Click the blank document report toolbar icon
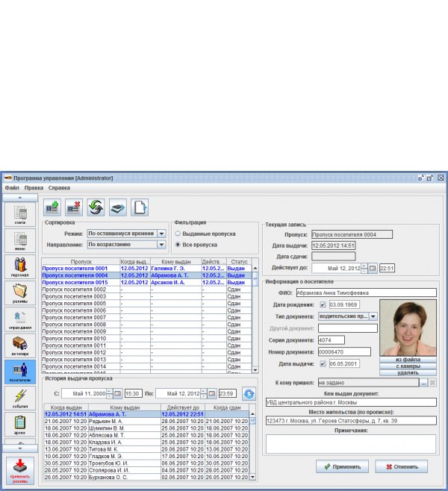The width and height of the screenshot is (448, 491). pos(139,208)
